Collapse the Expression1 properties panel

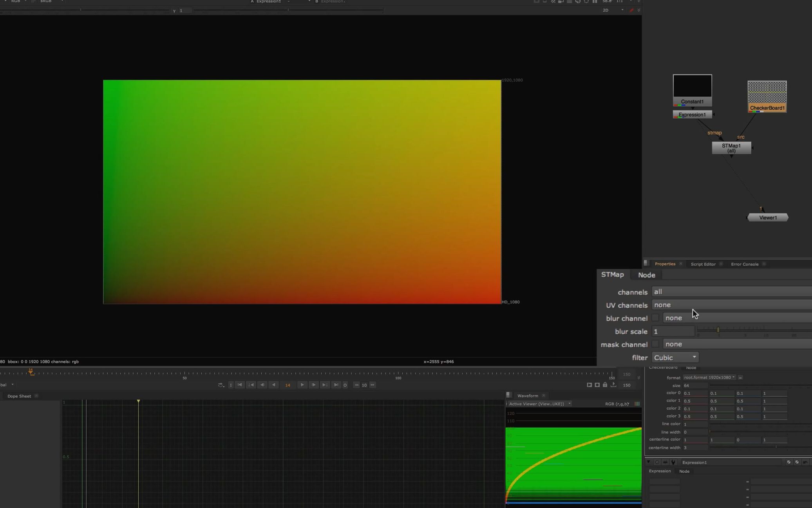(x=649, y=462)
